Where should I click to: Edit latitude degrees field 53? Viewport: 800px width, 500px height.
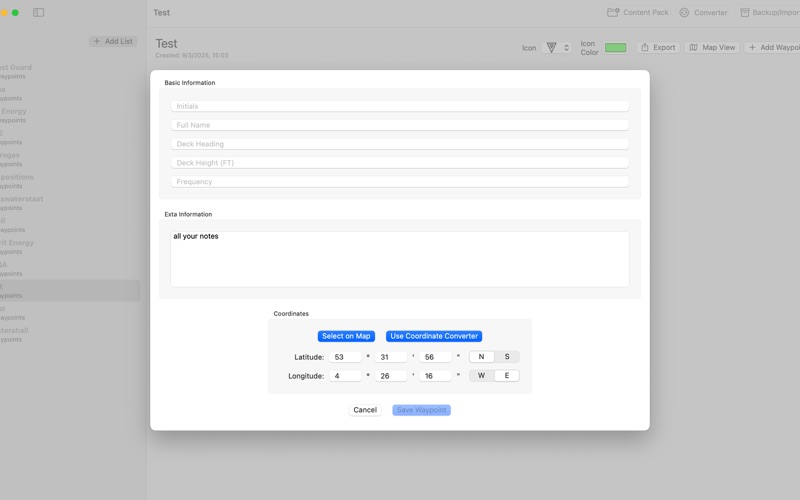pos(345,357)
